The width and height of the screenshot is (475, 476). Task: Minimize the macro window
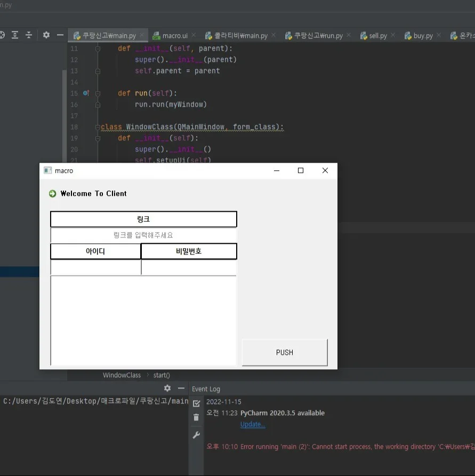(277, 171)
